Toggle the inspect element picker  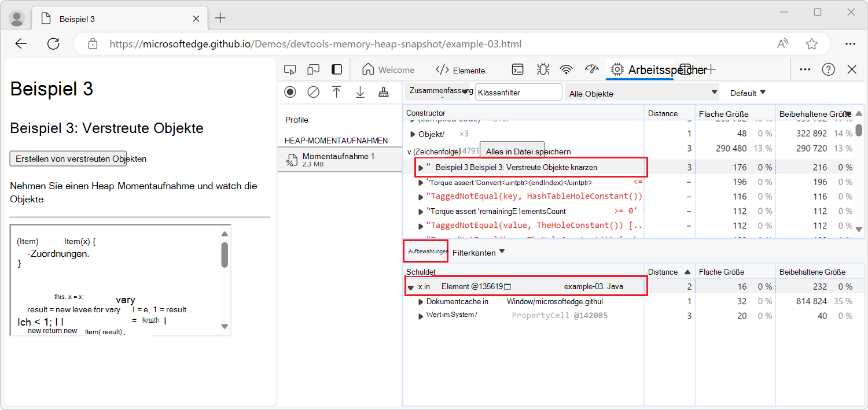(x=290, y=70)
